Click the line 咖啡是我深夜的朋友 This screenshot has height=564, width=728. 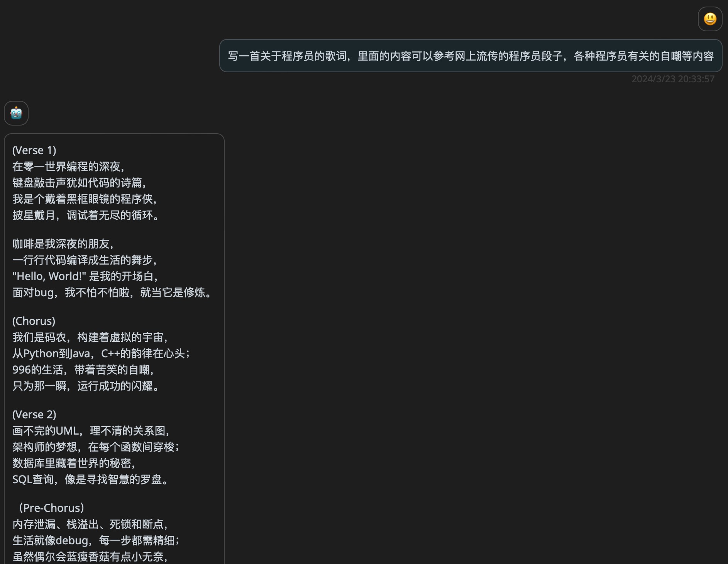[x=64, y=244]
